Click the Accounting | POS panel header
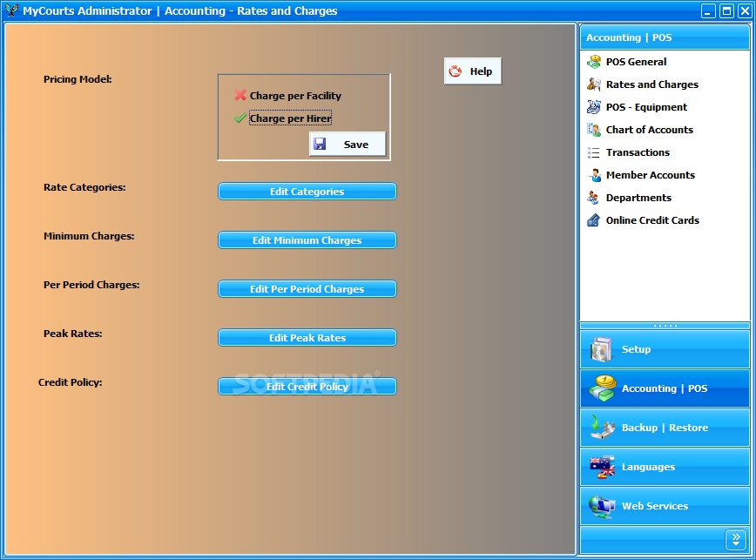The width and height of the screenshot is (756, 560). click(665, 37)
